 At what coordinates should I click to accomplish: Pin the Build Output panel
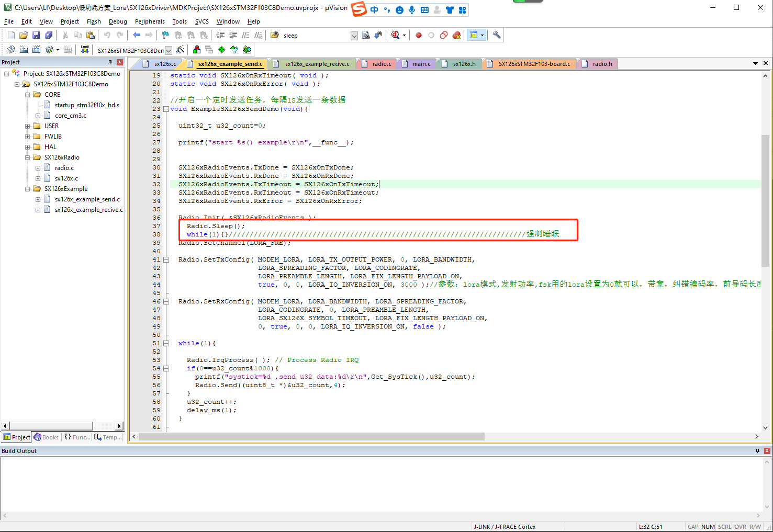click(x=757, y=451)
